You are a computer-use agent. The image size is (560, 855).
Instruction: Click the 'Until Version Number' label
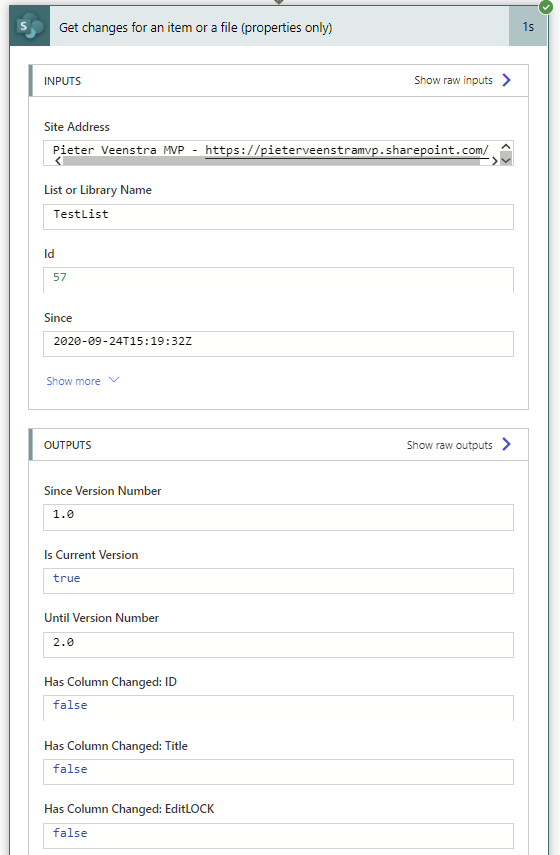tap(101, 618)
